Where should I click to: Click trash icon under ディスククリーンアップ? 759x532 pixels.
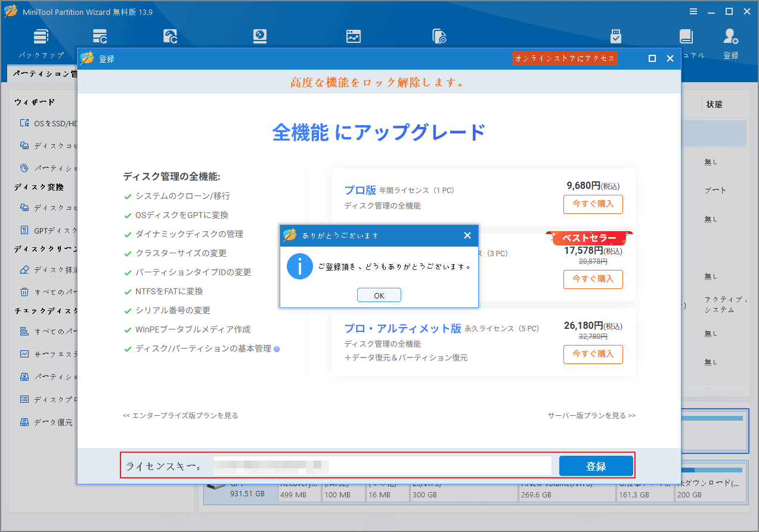coord(24,292)
